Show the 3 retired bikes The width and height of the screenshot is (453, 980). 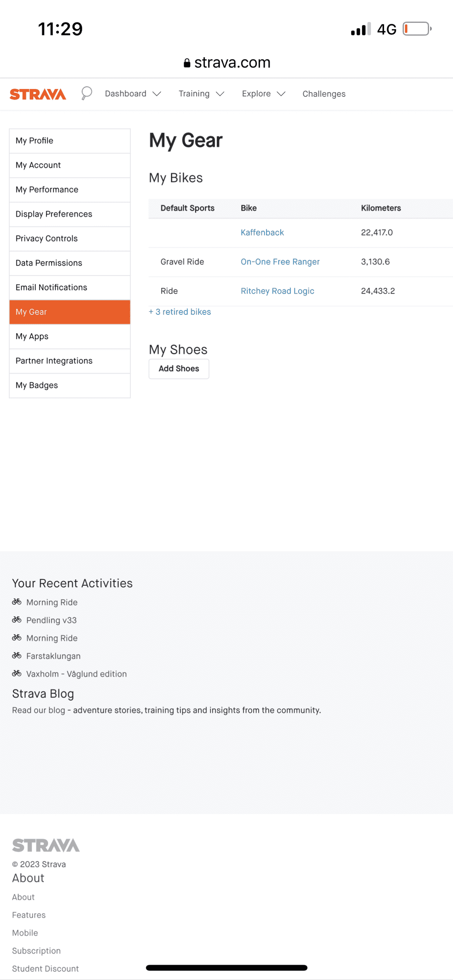[180, 312]
